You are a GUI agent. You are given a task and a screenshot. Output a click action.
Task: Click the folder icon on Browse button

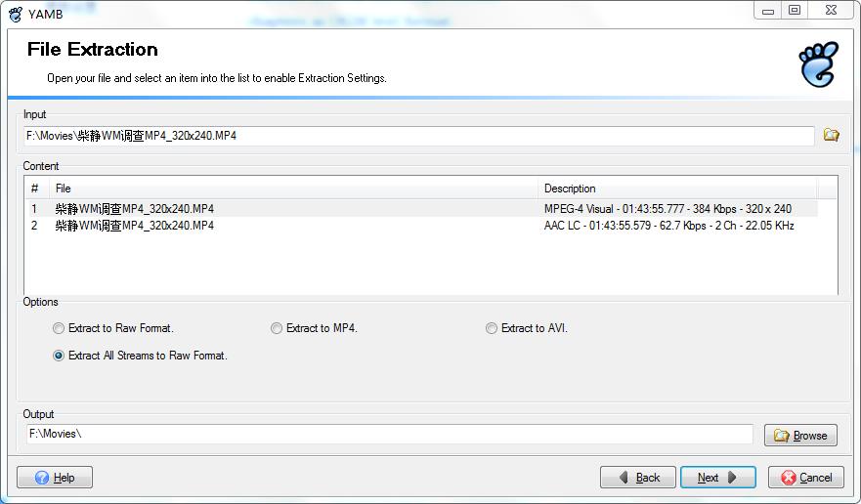tap(782, 436)
